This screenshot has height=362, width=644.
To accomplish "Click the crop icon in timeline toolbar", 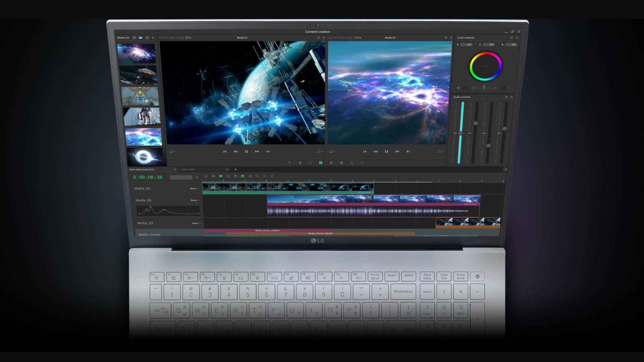I will [265, 176].
